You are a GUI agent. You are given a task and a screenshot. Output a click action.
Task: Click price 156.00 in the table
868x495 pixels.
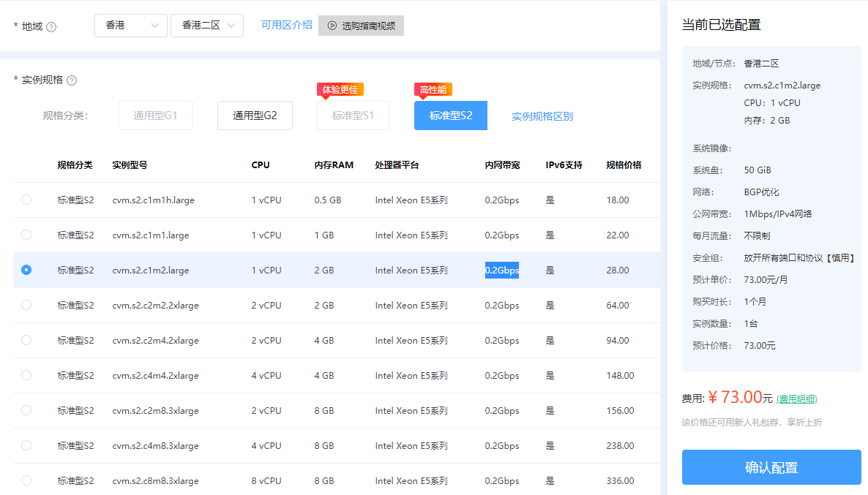(620, 410)
